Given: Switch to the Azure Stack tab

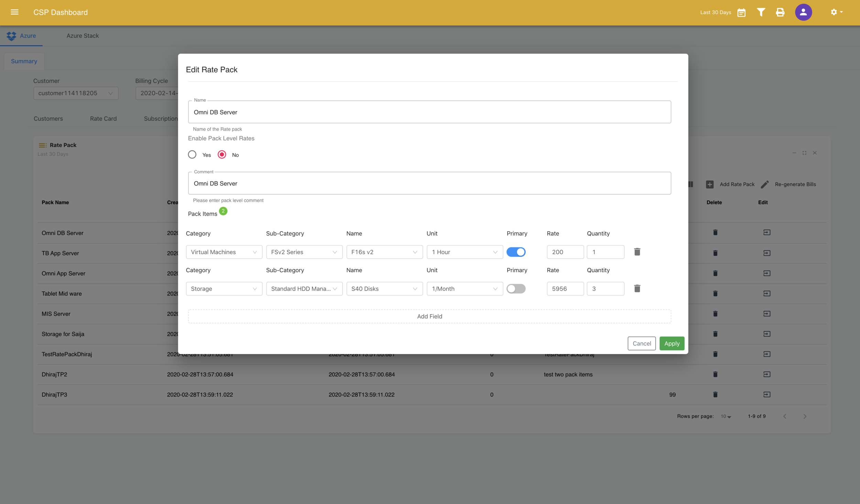Looking at the screenshot, I should click(83, 36).
